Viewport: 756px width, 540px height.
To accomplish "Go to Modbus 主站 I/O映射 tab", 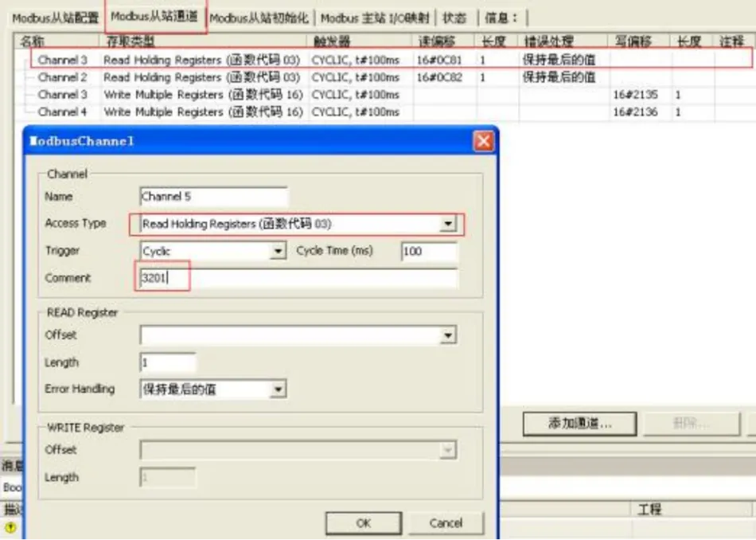I will [x=374, y=18].
